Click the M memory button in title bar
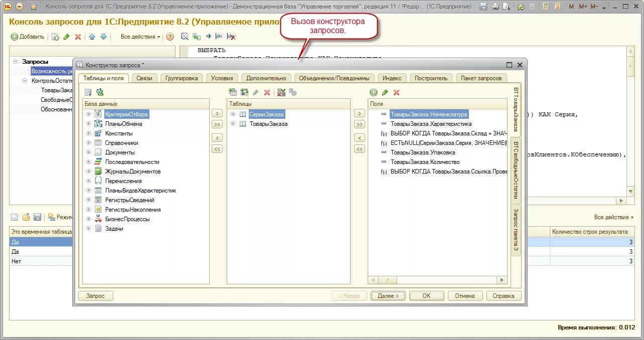 [572, 7]
